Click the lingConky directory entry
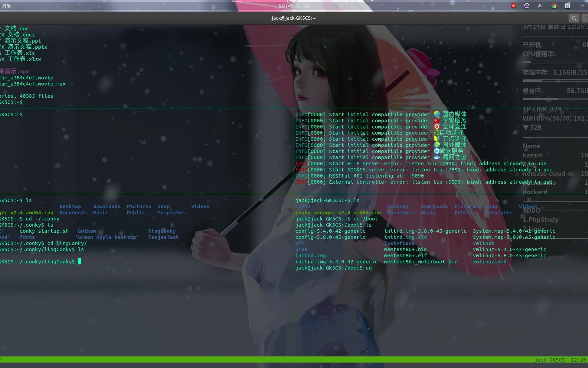 pos(162,231)
